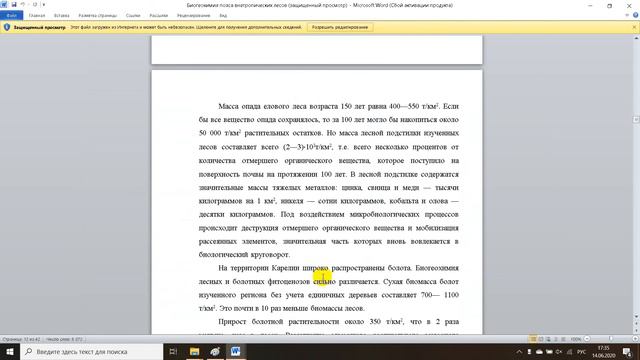The image size is (640, 360).
Task: Click the Word icon on the taskbar
Action: (236, 351)
